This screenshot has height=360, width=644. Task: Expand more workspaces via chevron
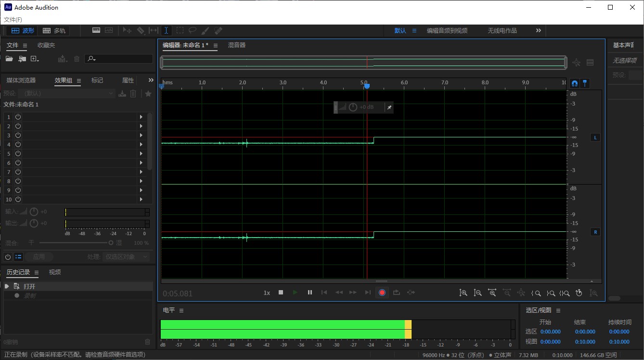point(539,30)
